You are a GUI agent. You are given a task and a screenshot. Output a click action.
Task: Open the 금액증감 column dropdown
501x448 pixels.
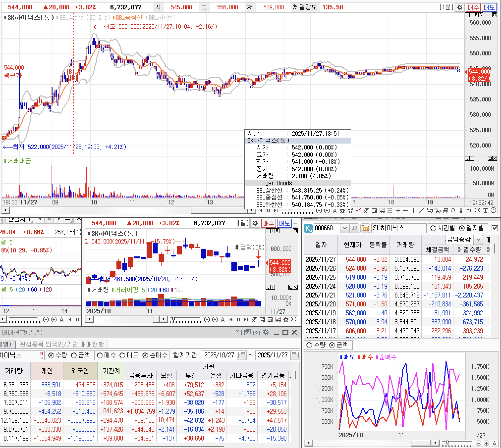click(478, 239)
